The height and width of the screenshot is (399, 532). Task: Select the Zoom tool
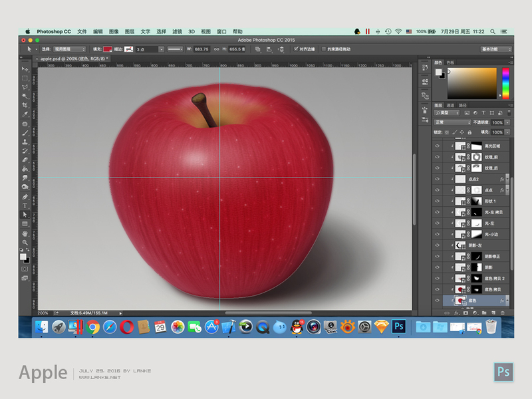click(x=25, y=243)
